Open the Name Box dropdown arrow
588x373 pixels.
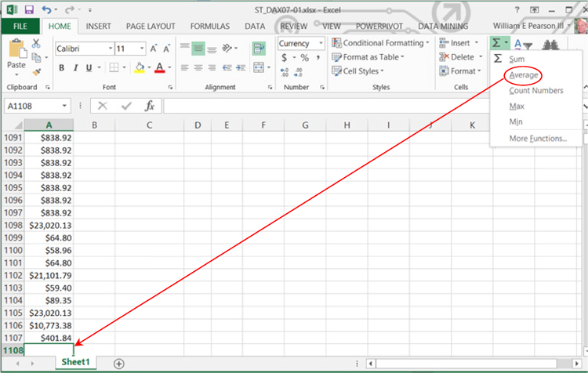pos(64,106)
